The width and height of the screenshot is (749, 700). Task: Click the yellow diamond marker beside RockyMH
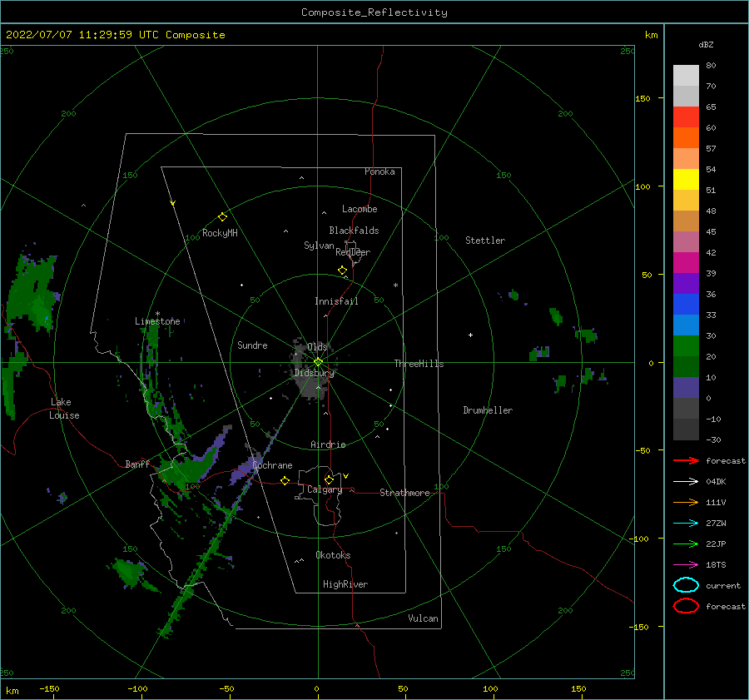(222, 217)
